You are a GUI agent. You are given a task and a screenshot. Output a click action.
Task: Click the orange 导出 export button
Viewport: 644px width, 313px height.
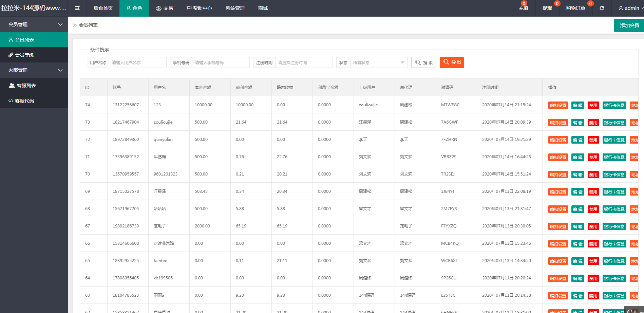(x=452, y=62)
